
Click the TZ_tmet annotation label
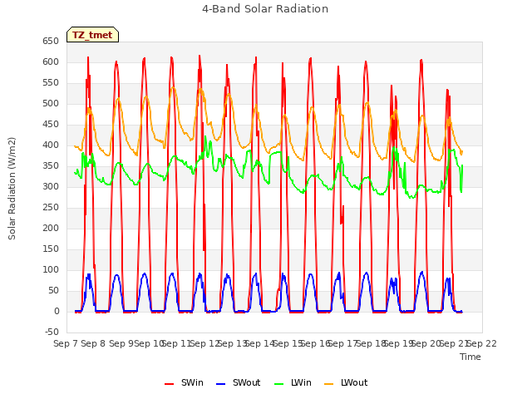(92, 35)
